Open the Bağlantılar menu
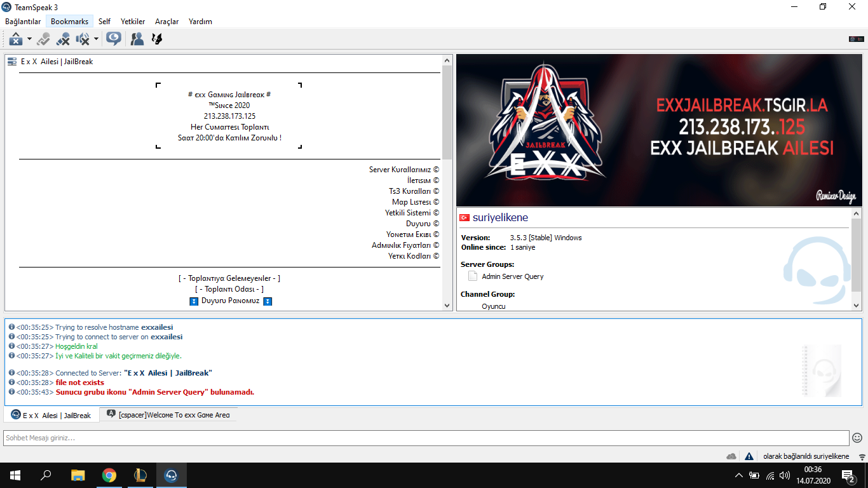Viewport: 868px width, 488px height. (23, 22)
